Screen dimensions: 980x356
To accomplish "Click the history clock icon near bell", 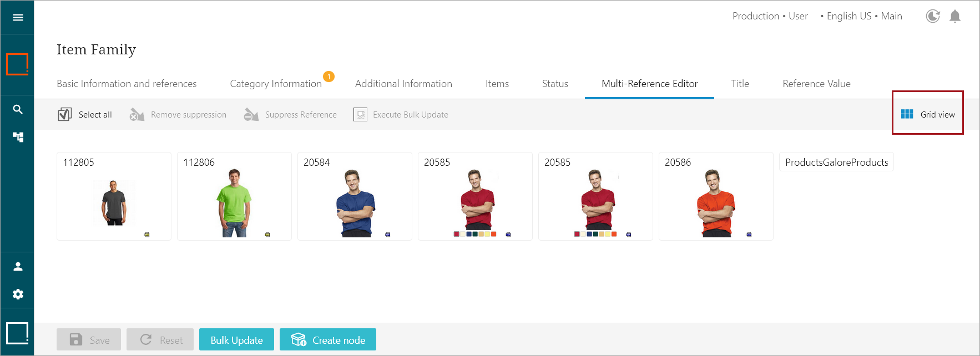I will tap(933, 17).
